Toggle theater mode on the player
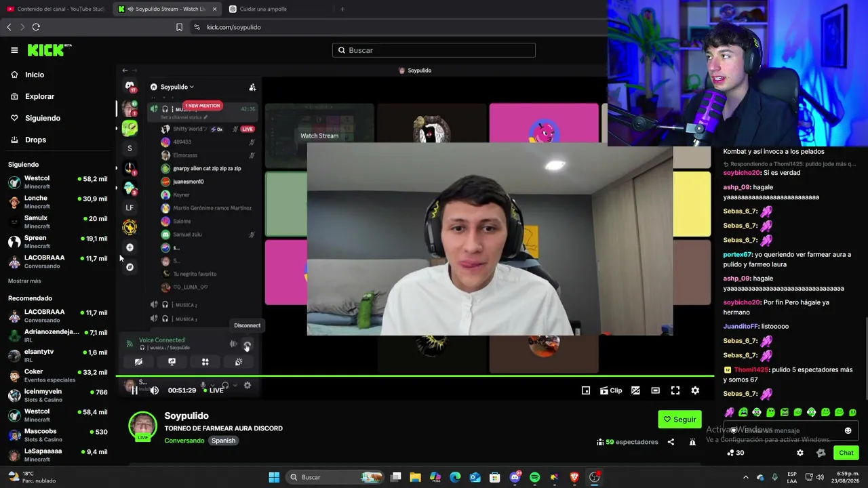The height and width of the screenshot is (488, 868). 655,390
